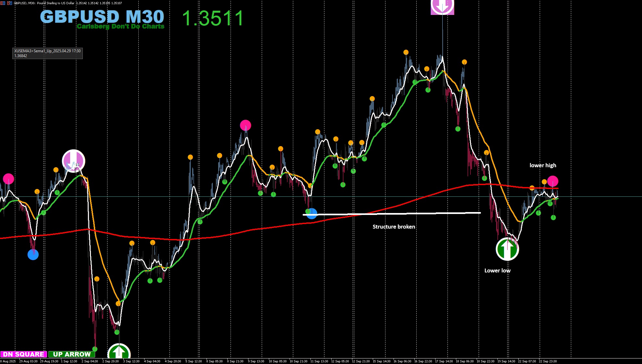Click the green up-arrow icon at chart bottom
The width and height of the screenshot is (642, 364).
click(119, 352)
